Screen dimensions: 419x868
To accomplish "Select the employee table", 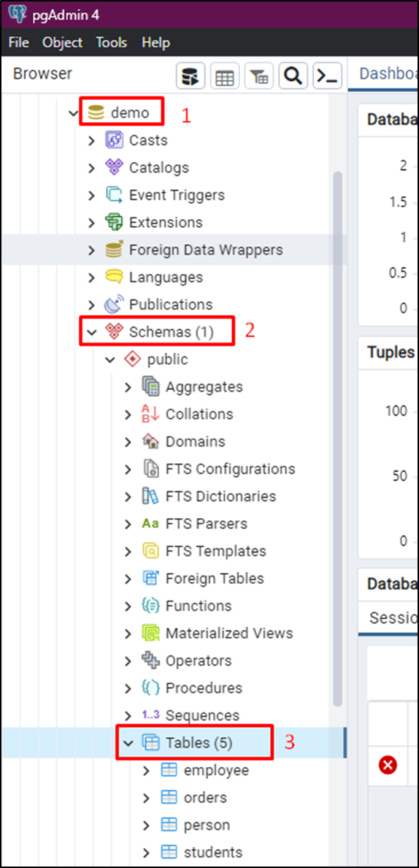I will [x=216, y=770].
